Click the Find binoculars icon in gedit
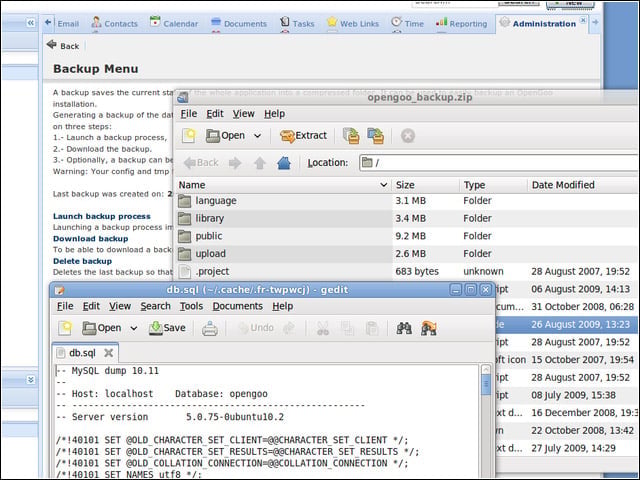Viewport: 640px width, 480px height. pos(404,328)
